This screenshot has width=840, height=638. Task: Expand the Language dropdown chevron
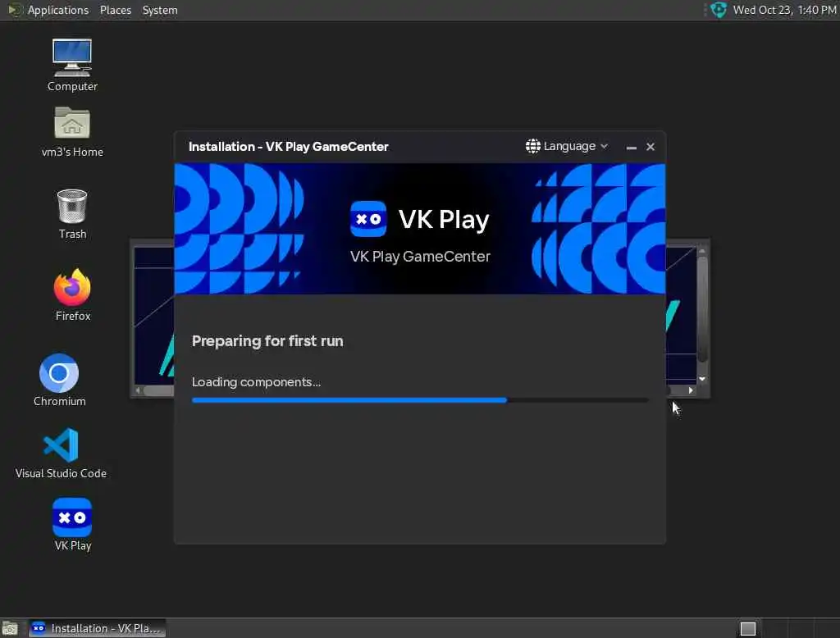605,146
